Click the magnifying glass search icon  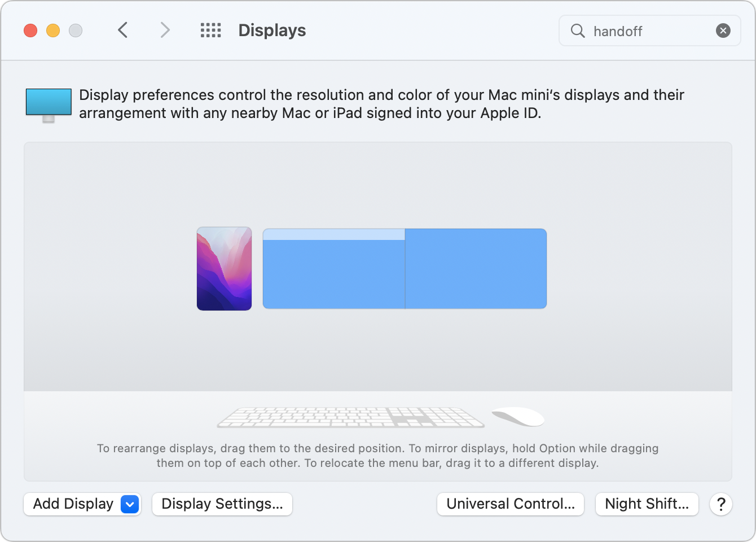coord(578,30)
